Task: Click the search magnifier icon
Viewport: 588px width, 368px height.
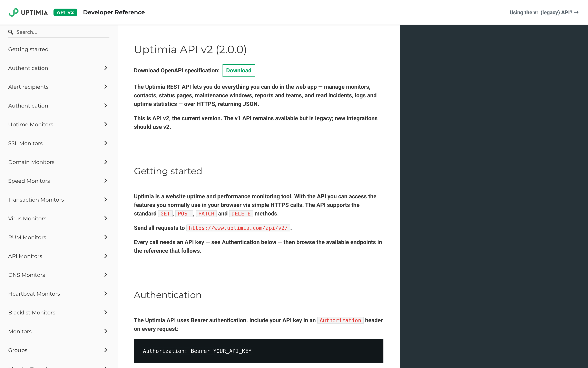Action: point(11,32)
